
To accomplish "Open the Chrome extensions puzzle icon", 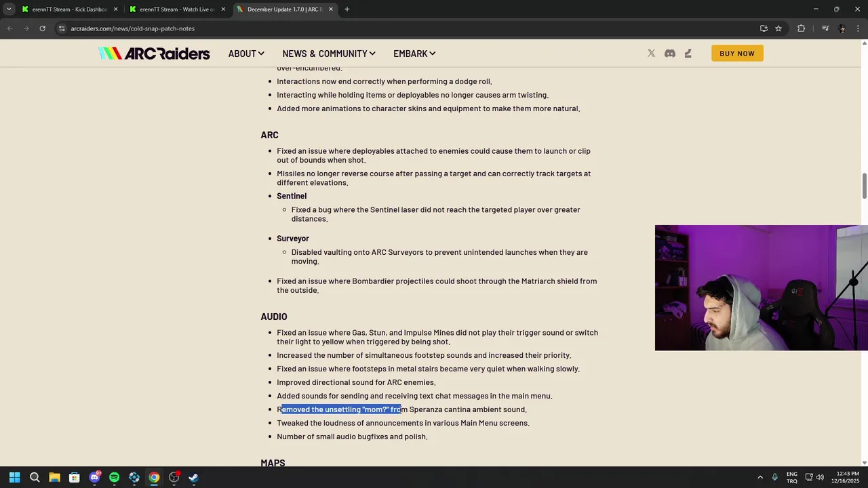I will coord(801,28).
